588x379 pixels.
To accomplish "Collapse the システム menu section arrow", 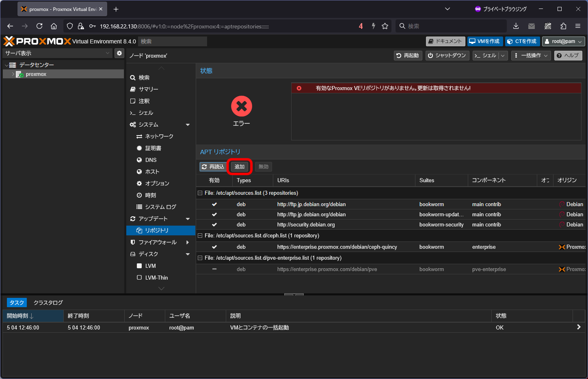I will [188, 125].
